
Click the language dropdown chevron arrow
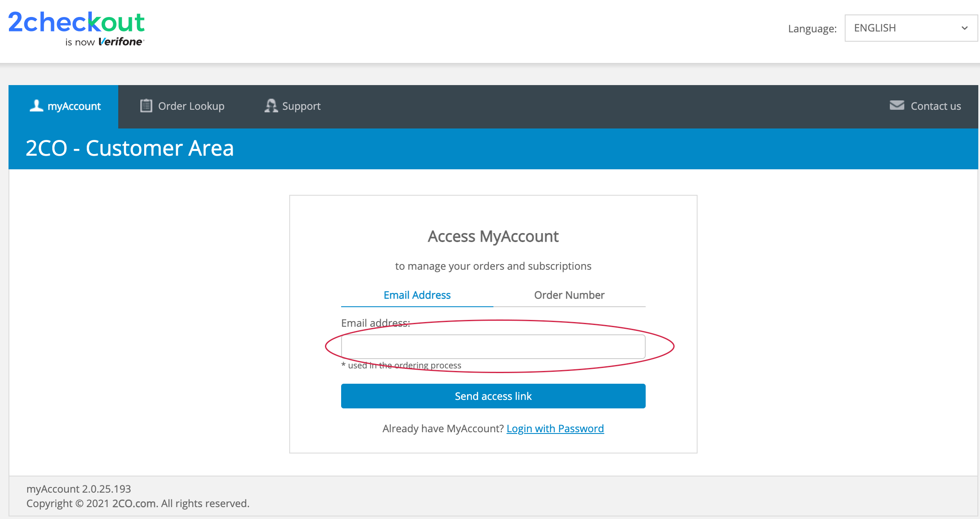(x=964, y=28)
